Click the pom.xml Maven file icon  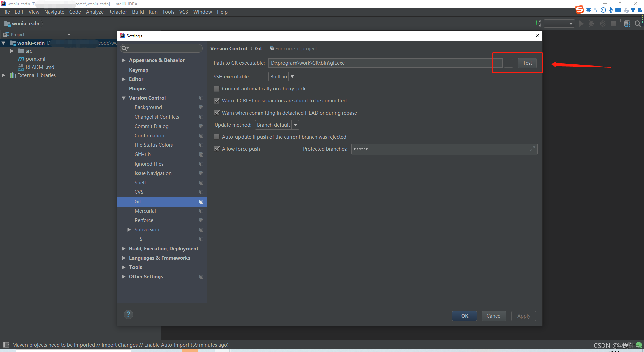21,59
